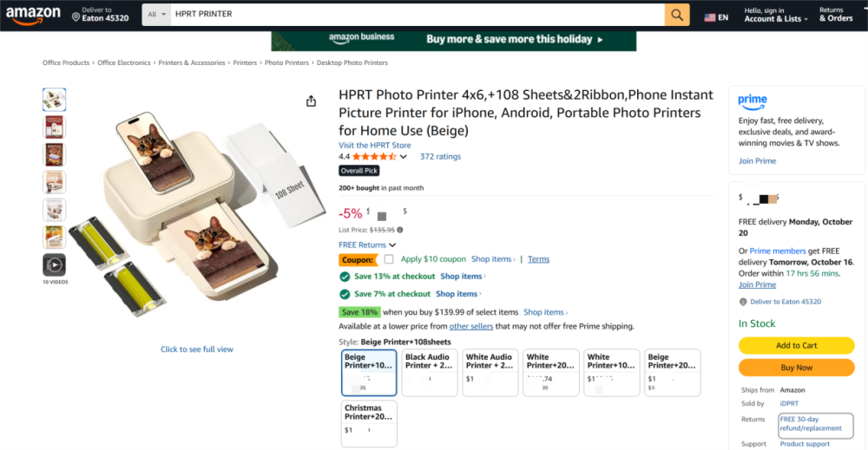Click the share icon beside product image
The width and height of the screenshot is (868, 450).
coord(311,101)
